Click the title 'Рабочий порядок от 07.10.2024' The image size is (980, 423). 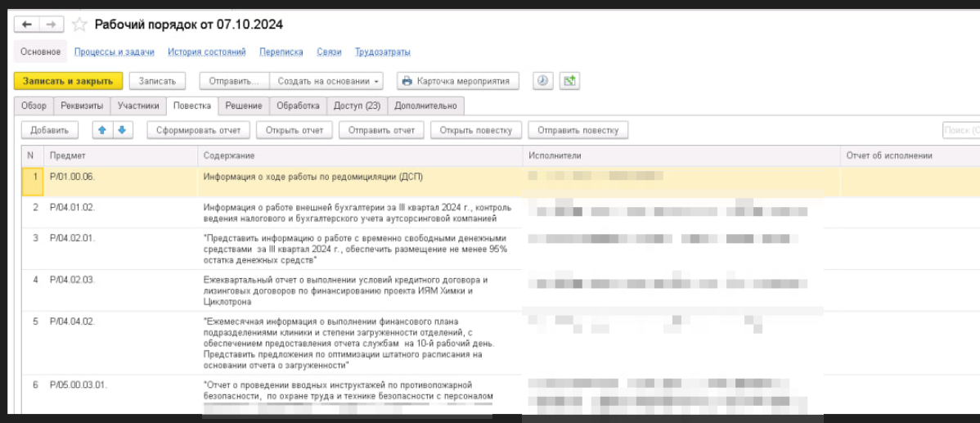(x=189, y=25)
